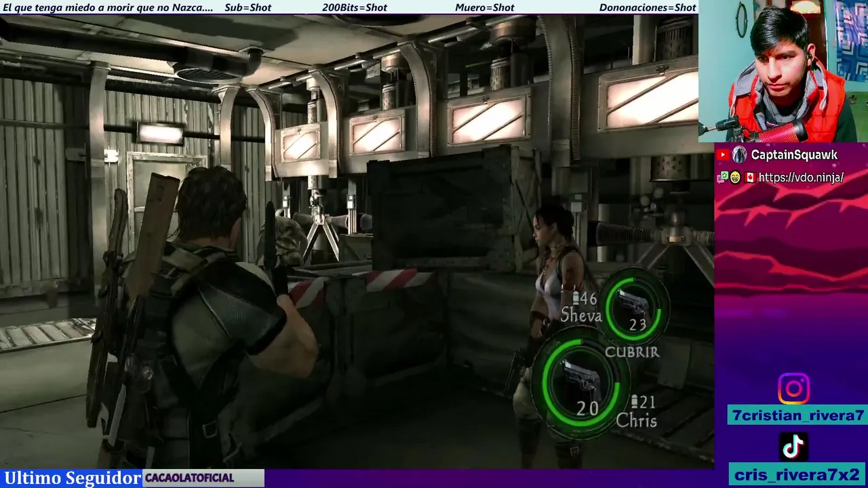This screenshot has width=868, height=488.
Task: Click the YouTube icon beside CaptainSquawk
Action: [x=723, y=155]
